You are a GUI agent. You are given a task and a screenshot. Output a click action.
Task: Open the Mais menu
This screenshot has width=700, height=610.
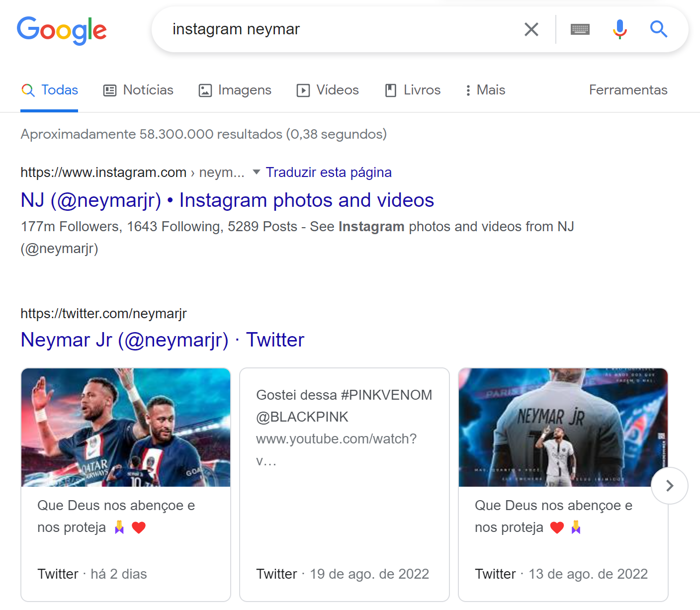click(485, 90)
